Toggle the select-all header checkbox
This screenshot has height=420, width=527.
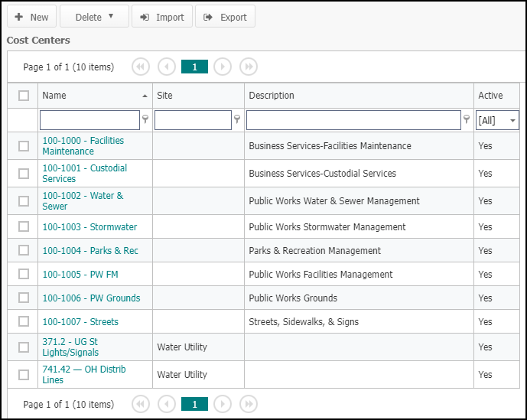[24, 96]
